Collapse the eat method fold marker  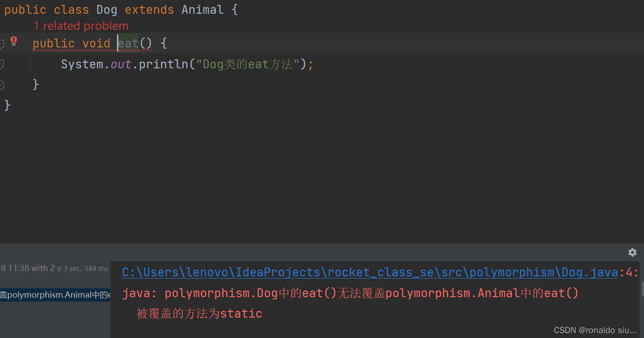(2, 43)
